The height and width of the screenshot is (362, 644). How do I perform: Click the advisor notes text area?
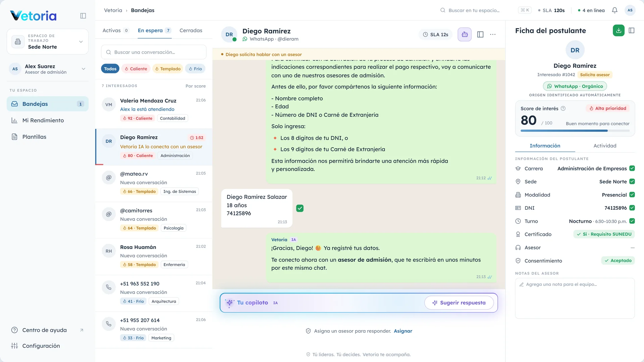click(575, 298)
